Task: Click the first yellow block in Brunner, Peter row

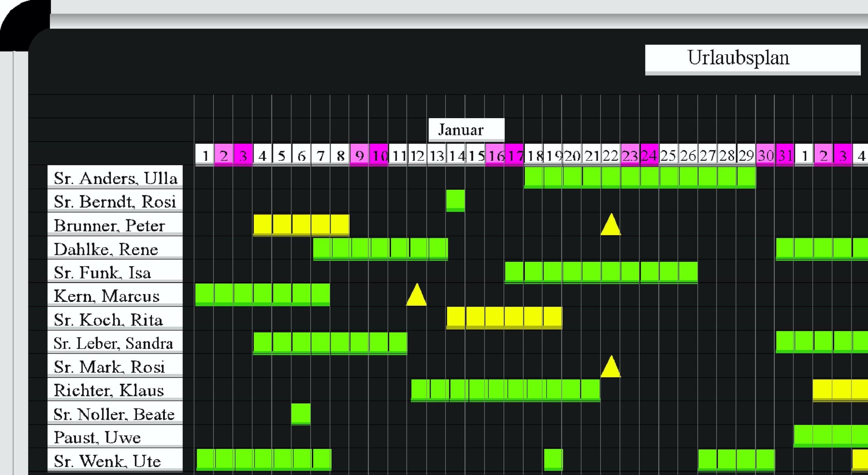Action: tap(262, 224)
